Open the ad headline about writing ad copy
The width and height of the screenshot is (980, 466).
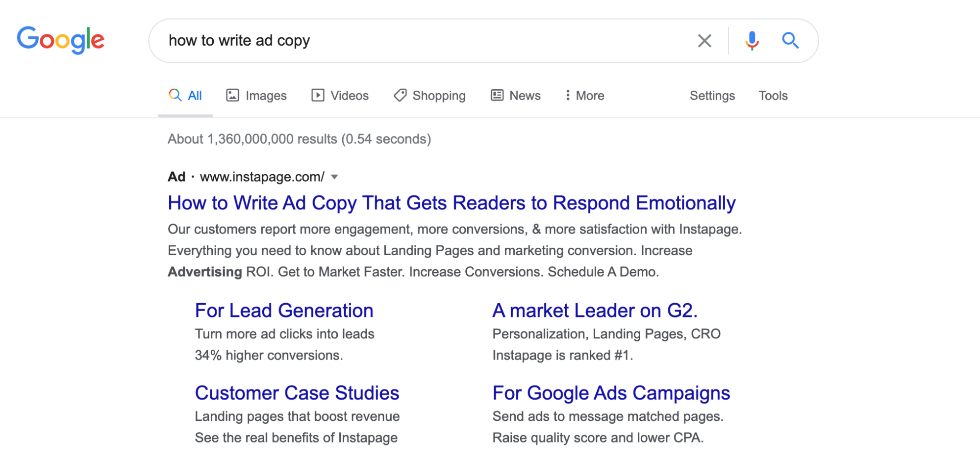[x=451, y=203]
